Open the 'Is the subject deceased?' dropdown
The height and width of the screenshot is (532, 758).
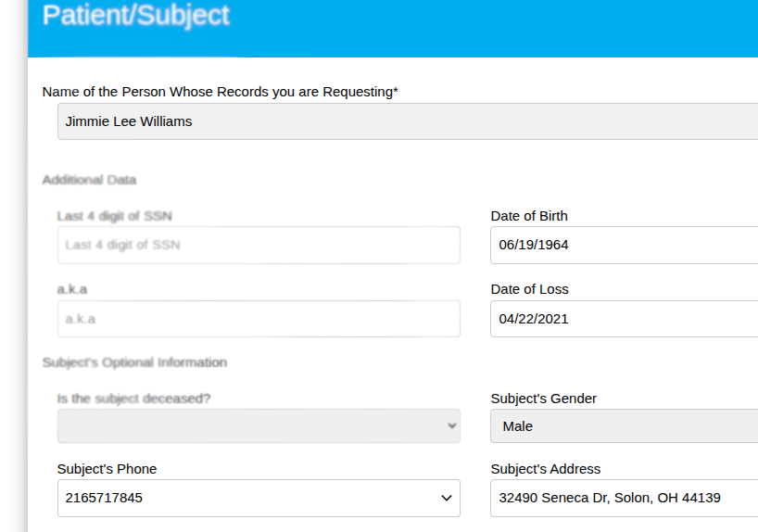pyautogui.click(x=259, y=426)
